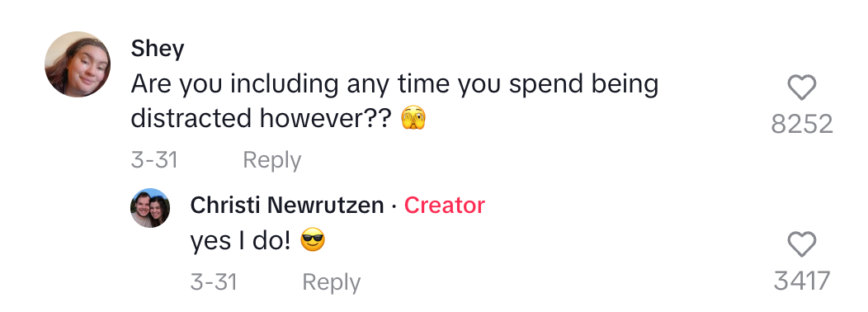868x312 pixels.
Task: Click the peeking face emoji
Action: tap(413, 119)
